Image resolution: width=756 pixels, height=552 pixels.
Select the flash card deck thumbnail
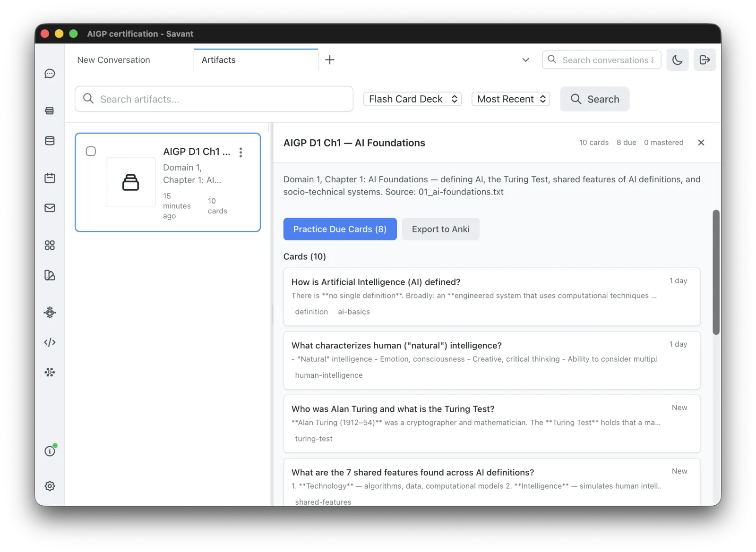tap(131, 182)
